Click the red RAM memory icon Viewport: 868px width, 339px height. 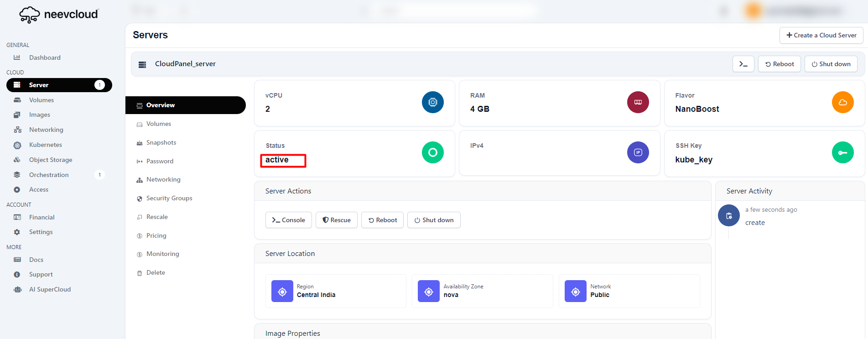pos(638,102)
